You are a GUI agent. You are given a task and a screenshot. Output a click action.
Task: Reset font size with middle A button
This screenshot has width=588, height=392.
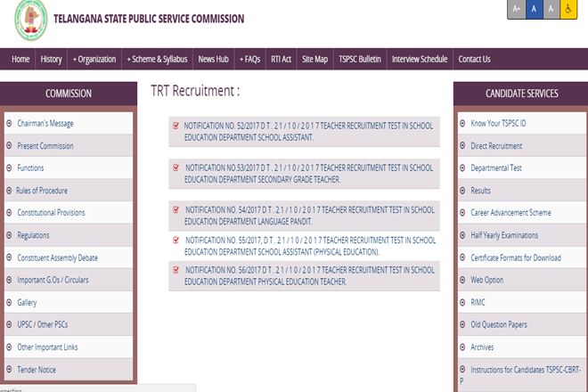[533, 10]
